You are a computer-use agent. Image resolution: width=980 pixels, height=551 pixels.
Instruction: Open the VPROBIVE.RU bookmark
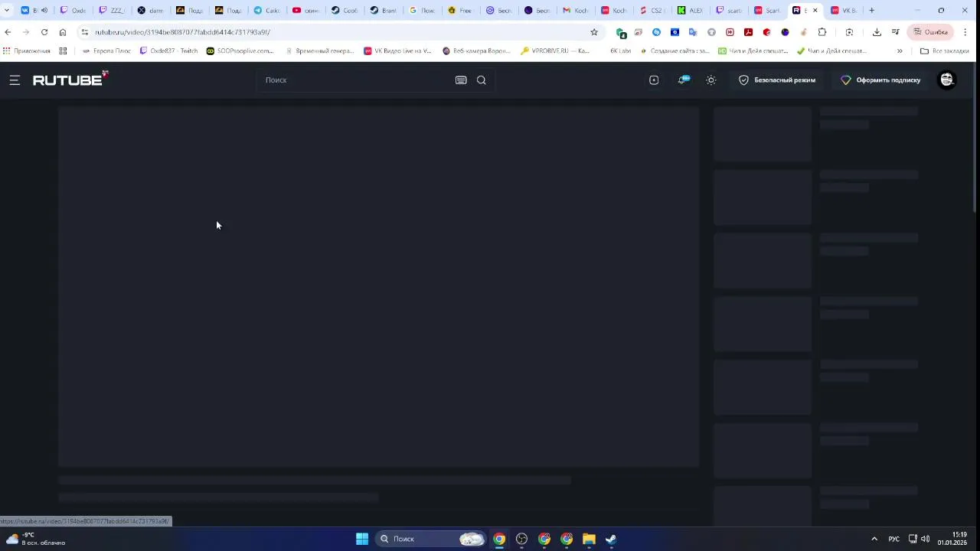tap(555, 51)
